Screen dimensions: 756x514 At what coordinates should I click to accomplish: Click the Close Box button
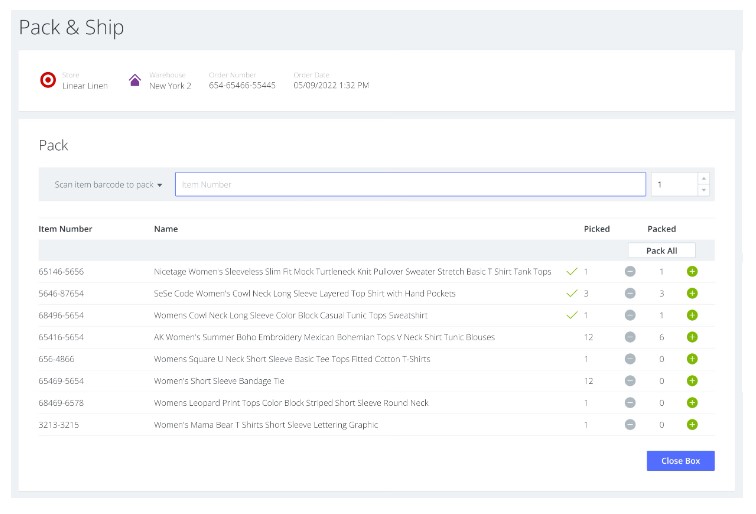tap(680, 461)
